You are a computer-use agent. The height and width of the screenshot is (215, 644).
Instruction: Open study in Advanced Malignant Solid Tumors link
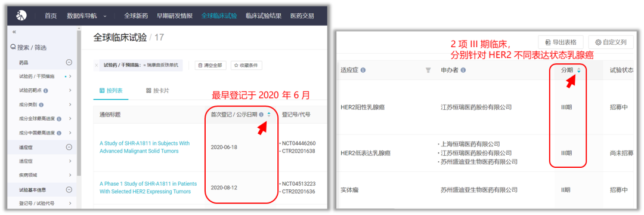(x=144, y=147)
